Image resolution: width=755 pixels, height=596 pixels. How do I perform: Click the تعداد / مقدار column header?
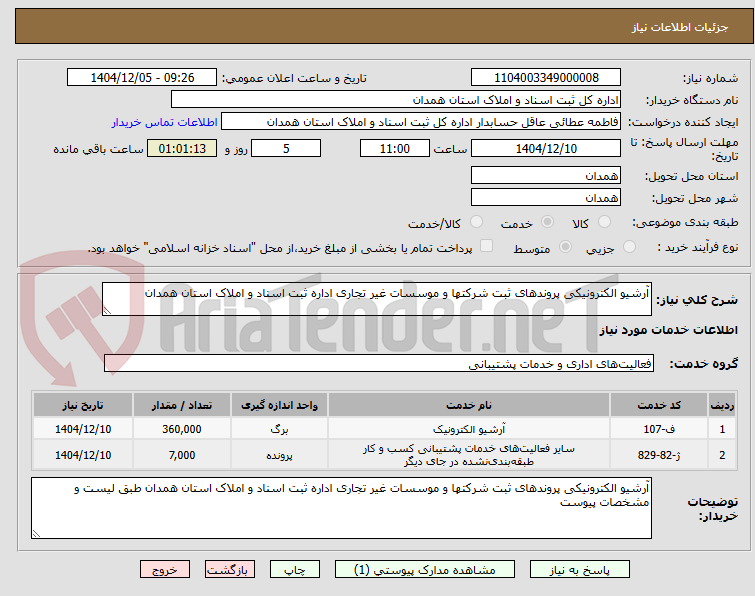click(x=182, y=405)
